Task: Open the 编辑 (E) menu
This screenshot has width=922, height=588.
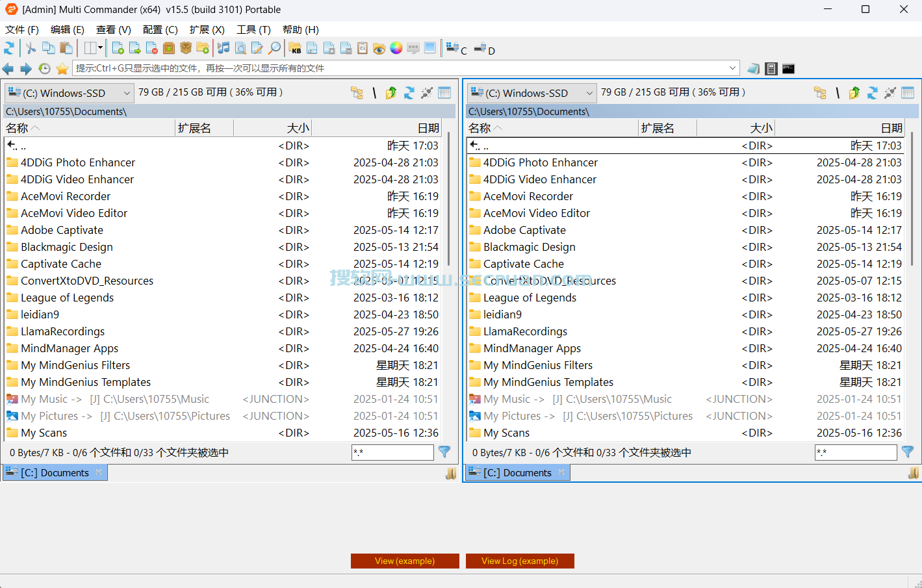Action: pos(68,30)
